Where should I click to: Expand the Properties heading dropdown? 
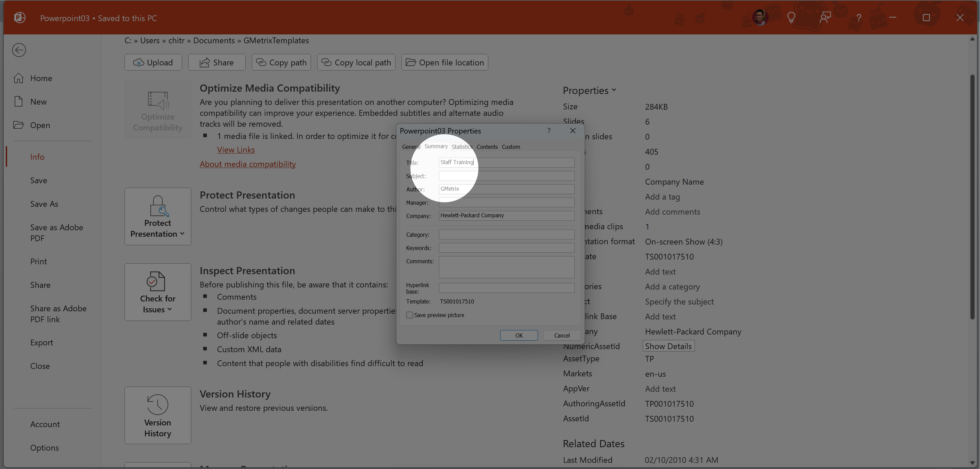tap(589, 91)
